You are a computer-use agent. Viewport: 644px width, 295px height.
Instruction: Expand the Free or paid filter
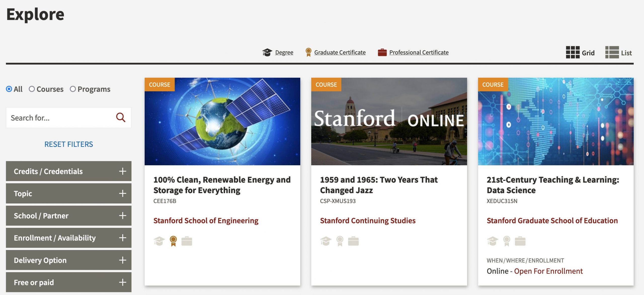point(69,282)
